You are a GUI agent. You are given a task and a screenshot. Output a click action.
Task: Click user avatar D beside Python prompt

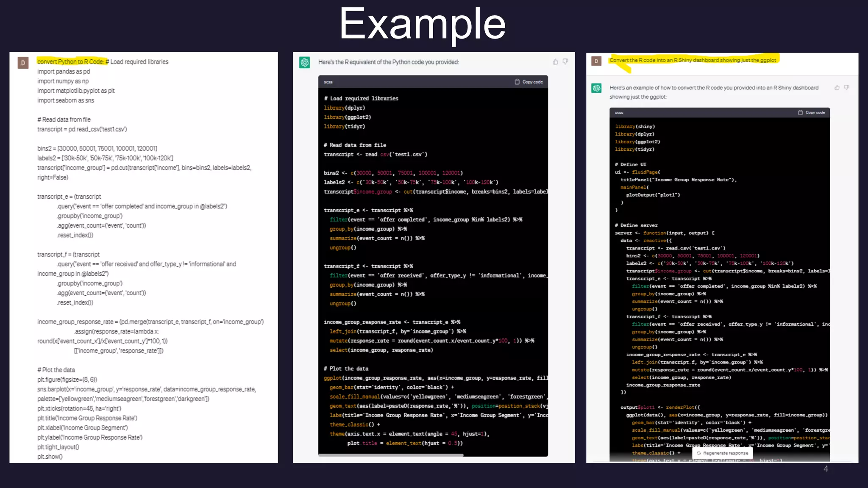(x=23, y=63)
